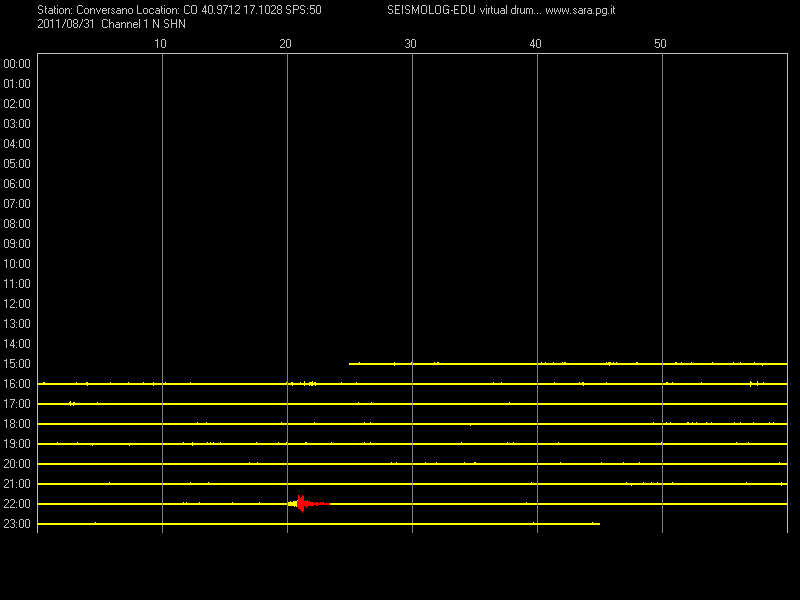Click the 20:00 hour label
The height and width of the screenshot is (600, 800).
tap(17, 464)
